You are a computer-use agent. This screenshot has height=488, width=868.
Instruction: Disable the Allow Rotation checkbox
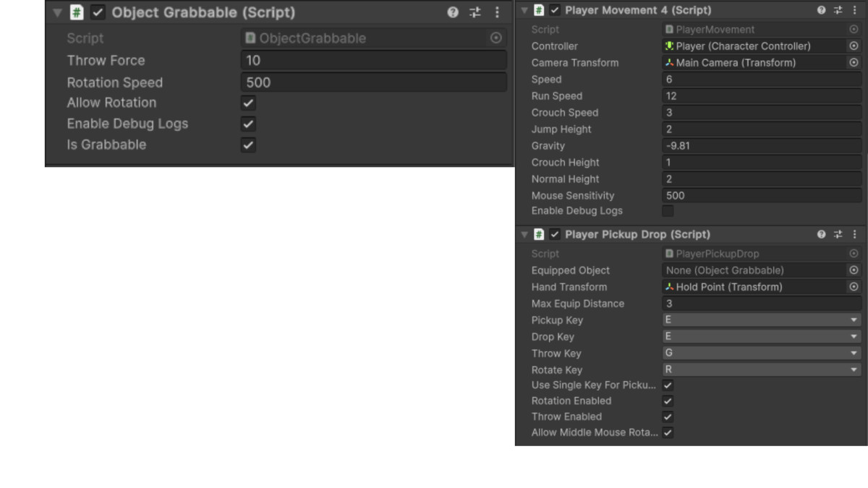(248, 103)
